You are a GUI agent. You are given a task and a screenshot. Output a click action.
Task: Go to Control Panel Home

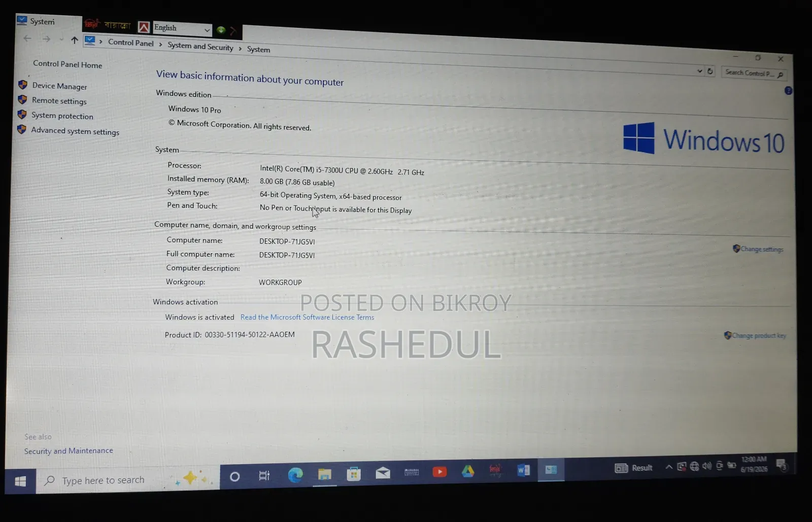[x=67, y=64]
